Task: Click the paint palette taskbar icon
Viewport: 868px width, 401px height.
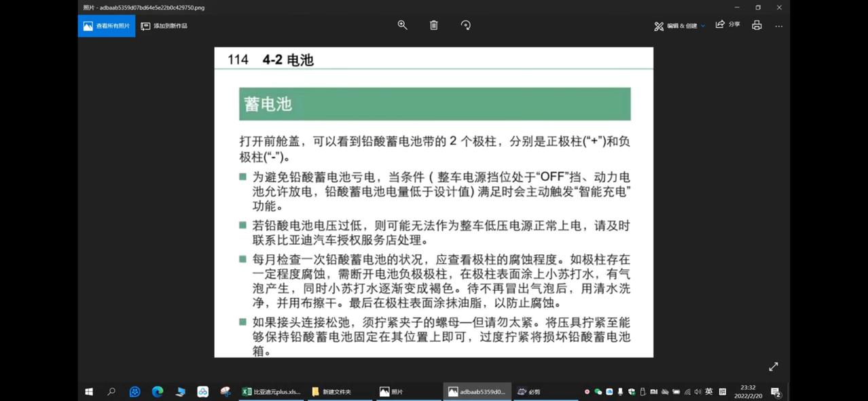Action: click(x=225, y=391)
